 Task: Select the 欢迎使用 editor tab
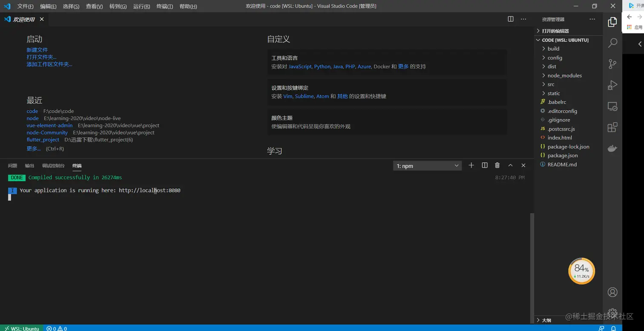[x=24, y=19]
